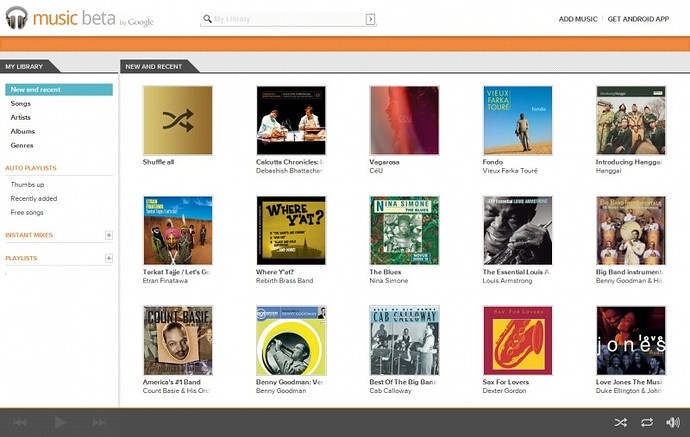Click artist name Nina Simone

tap(389, 281)
